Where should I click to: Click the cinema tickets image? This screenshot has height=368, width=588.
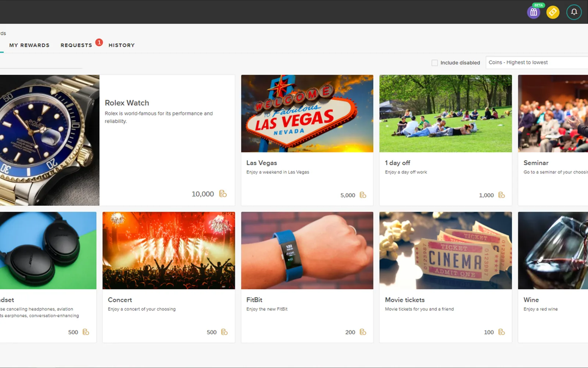[445, 251]
